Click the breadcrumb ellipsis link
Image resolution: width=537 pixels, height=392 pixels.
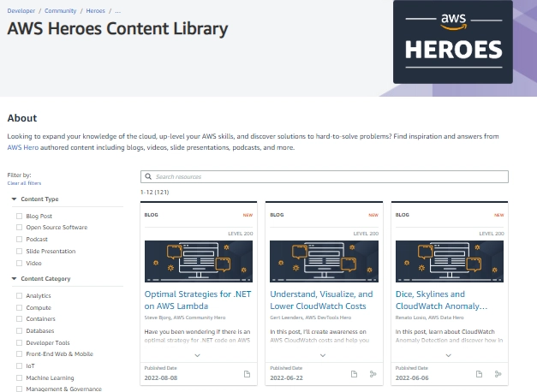pos(118,11)
